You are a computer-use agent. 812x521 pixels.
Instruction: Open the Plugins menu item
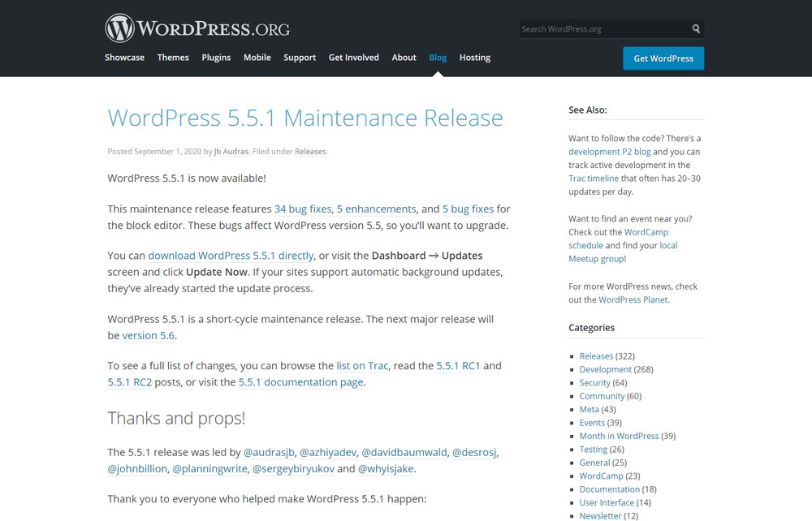coord(216,58)
